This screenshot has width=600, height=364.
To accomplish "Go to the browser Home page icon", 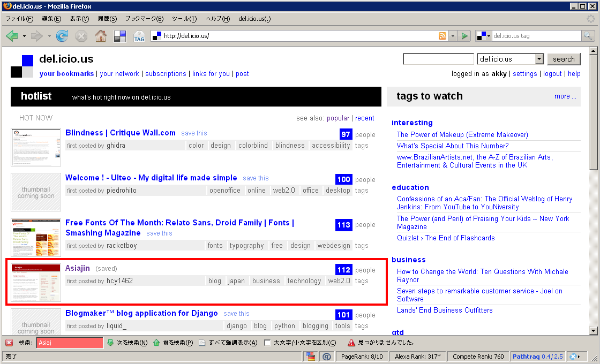I will click(x=100, y=36).
